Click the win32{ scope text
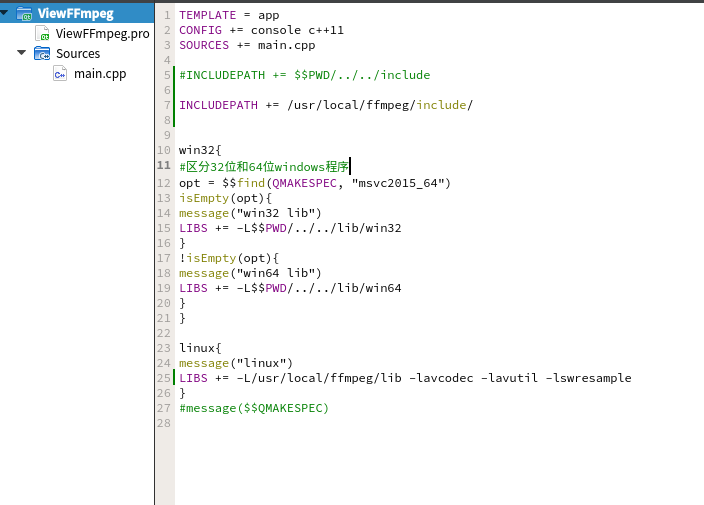The height and width of the screenshot is (505, 704). pos(200,150)
